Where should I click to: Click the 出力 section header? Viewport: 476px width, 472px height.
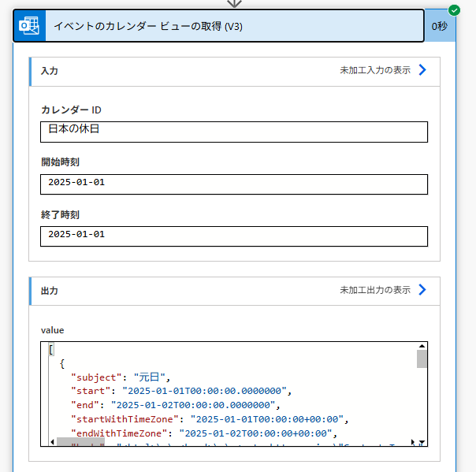(234, 291)
